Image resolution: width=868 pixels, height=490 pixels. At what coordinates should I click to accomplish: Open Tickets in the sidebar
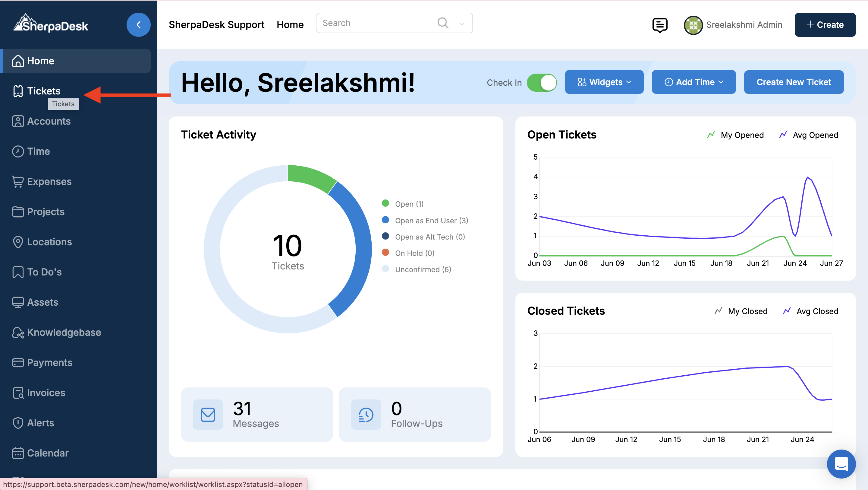coord(43,91)
